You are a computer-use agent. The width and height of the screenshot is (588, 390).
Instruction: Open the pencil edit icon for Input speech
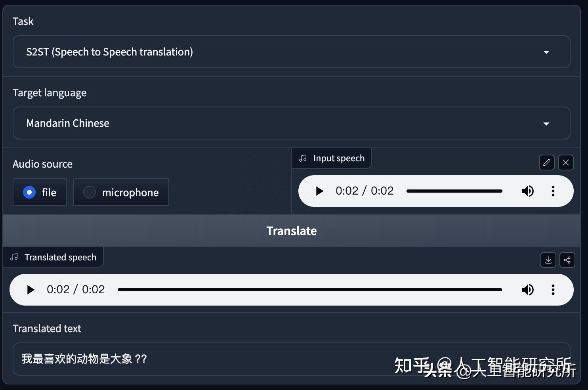pos(546,162)
